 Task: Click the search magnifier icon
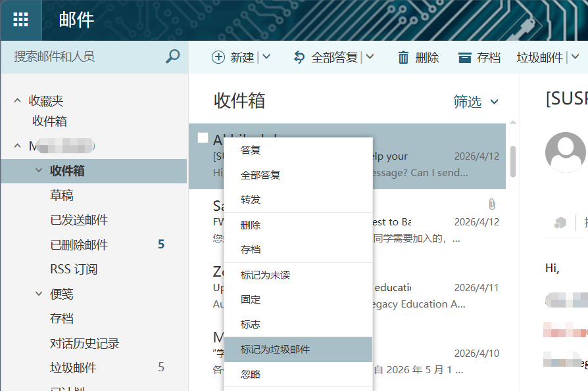[x=172, y=57]
